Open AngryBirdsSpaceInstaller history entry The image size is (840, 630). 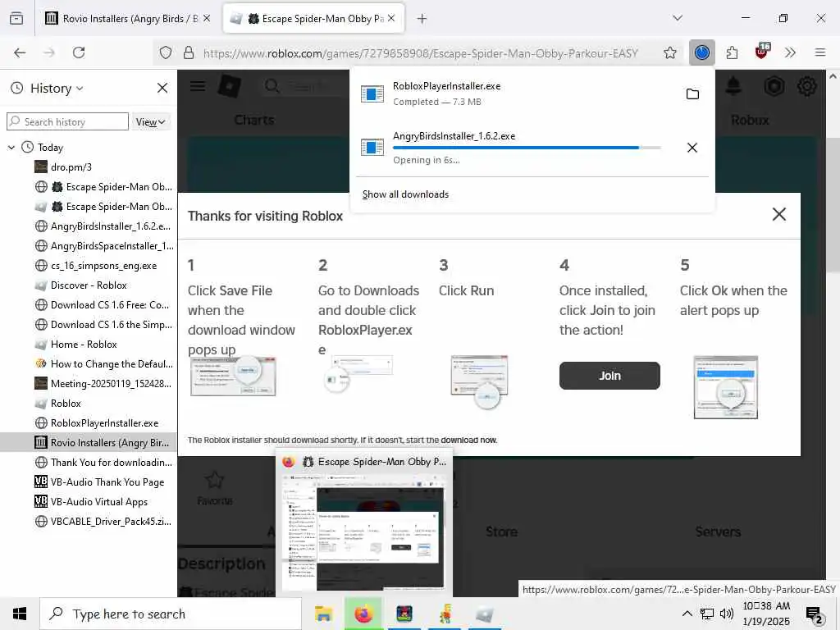click(x=112, y=246)
